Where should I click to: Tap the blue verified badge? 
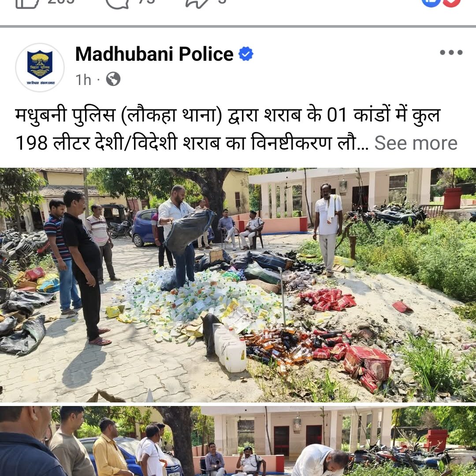point(246,54)
